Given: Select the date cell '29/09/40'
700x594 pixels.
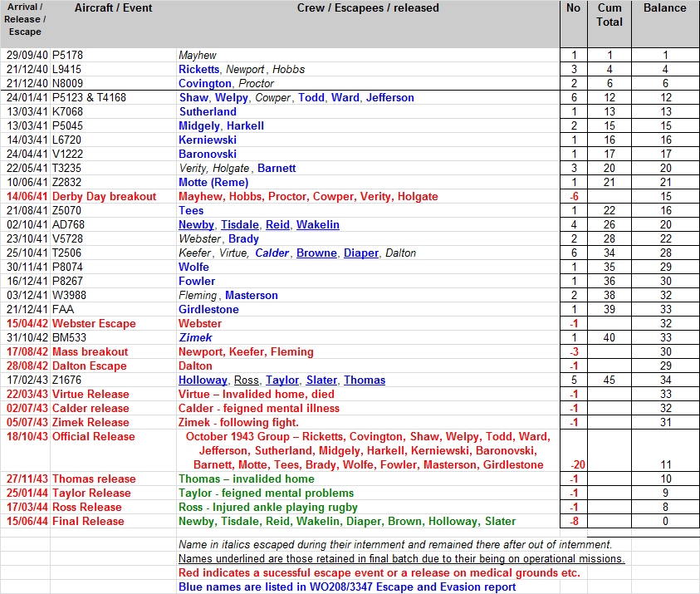Looking at the screenshot, I should point(27,56).
